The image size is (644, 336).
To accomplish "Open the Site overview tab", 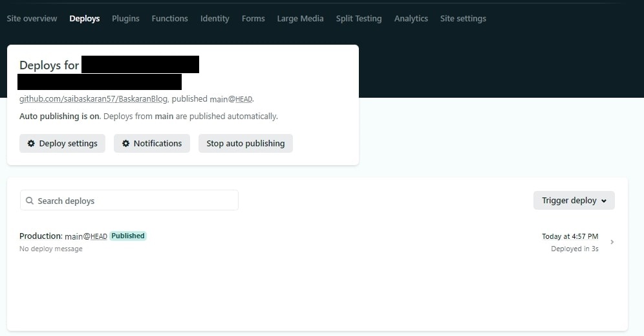I will pyautogui.click(x=32, y=19).
